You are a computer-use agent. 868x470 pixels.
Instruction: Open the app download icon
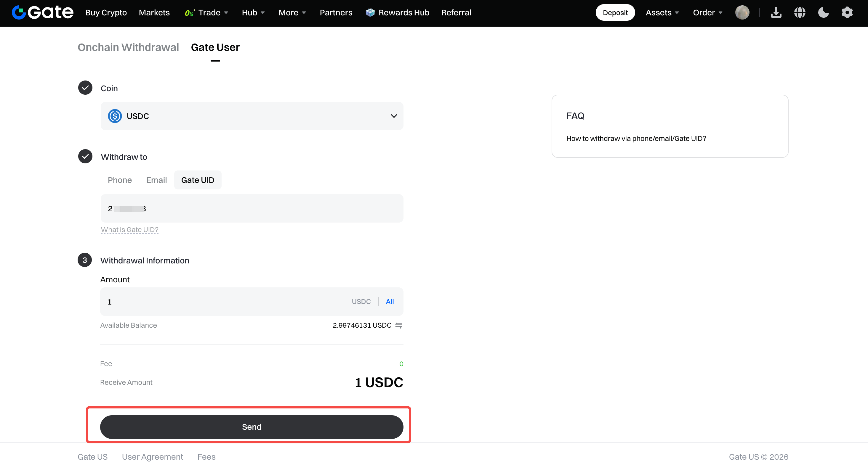pos(776,12)
